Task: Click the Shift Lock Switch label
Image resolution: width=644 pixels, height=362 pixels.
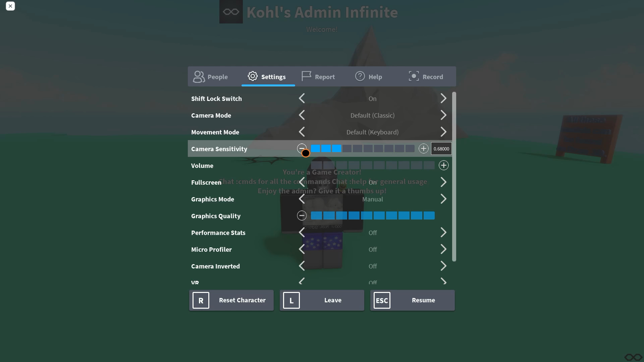Action: (216, 99)
